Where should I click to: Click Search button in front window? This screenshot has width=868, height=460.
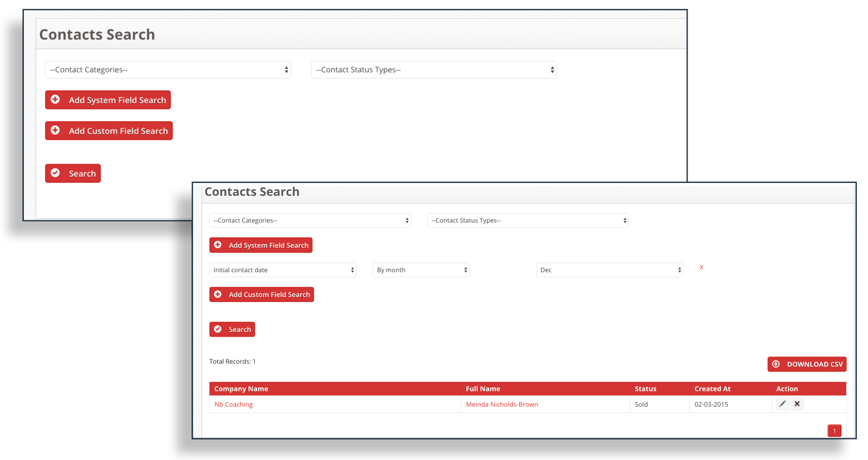(232, 329)
